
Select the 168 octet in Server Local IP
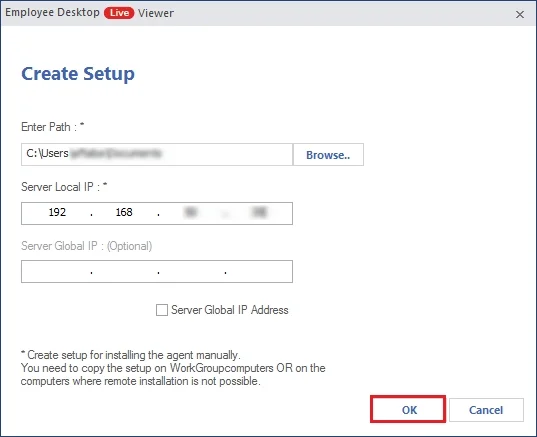(124, 212)
